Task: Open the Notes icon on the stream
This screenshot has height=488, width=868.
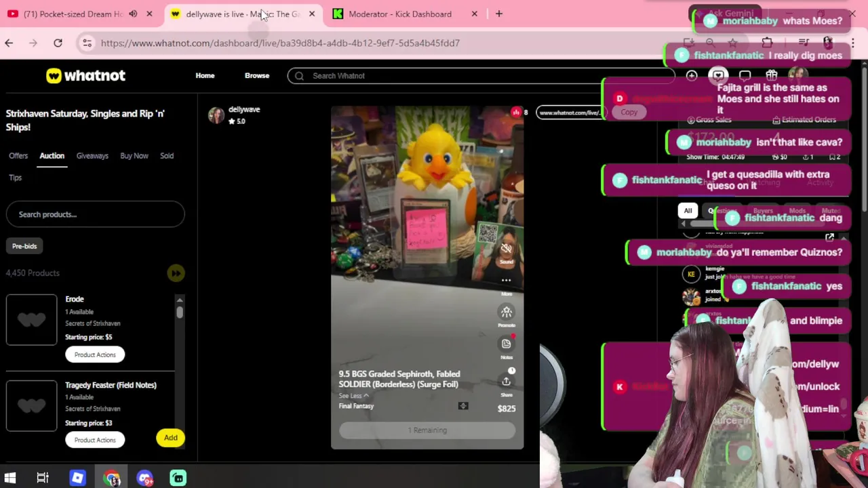Action: click(x=507, y=344)
